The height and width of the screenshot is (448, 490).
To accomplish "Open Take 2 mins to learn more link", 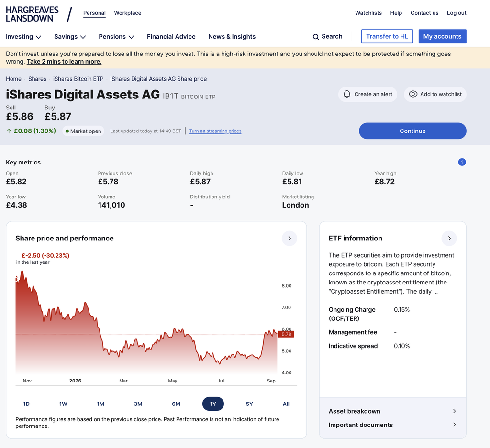I will tap(64, 62).
